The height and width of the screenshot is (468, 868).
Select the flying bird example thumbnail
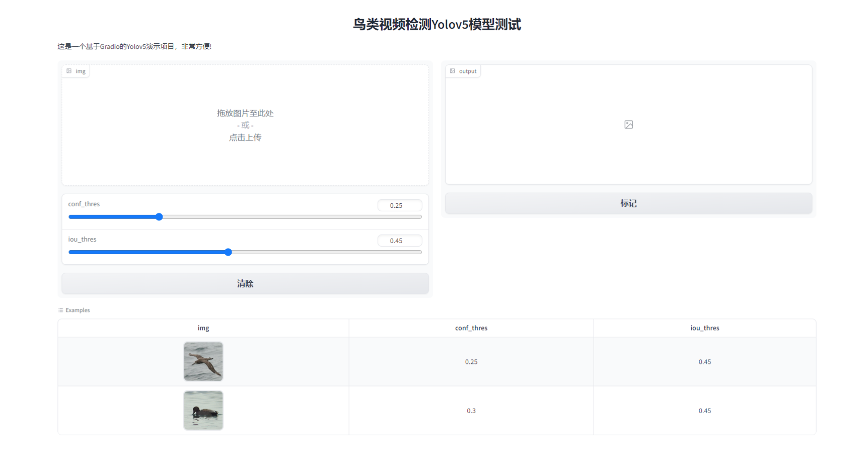coord(203,361)
